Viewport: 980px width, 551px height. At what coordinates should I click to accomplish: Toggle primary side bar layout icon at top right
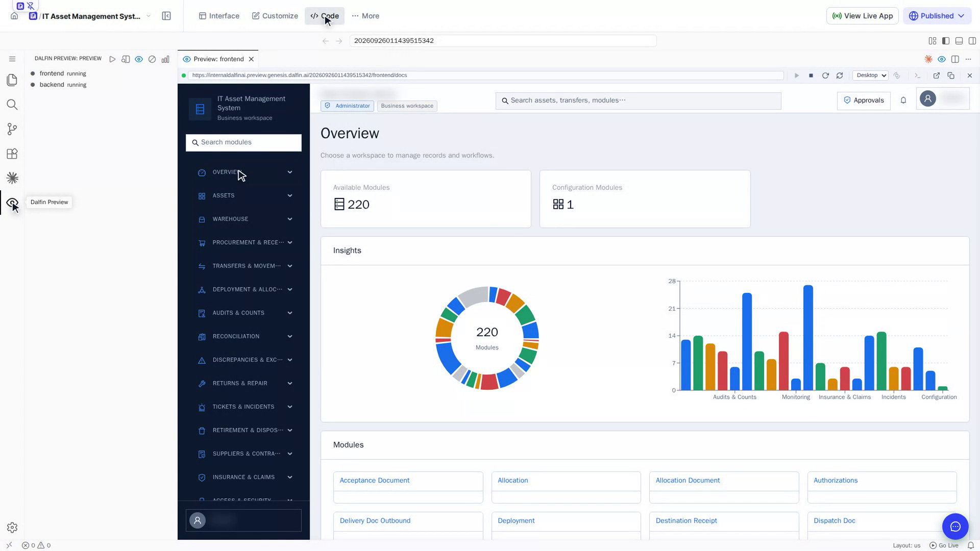946,41
